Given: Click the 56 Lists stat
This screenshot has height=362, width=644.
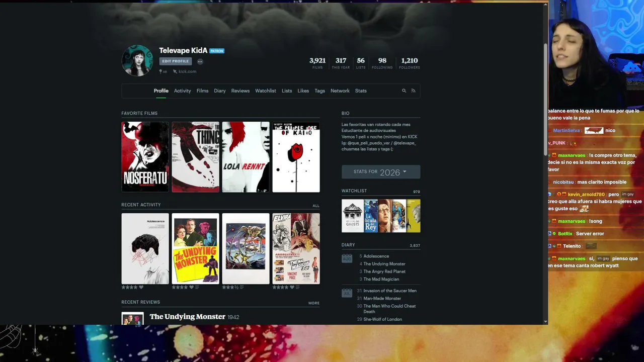Looking at the screenshot, I should point(361,63).
